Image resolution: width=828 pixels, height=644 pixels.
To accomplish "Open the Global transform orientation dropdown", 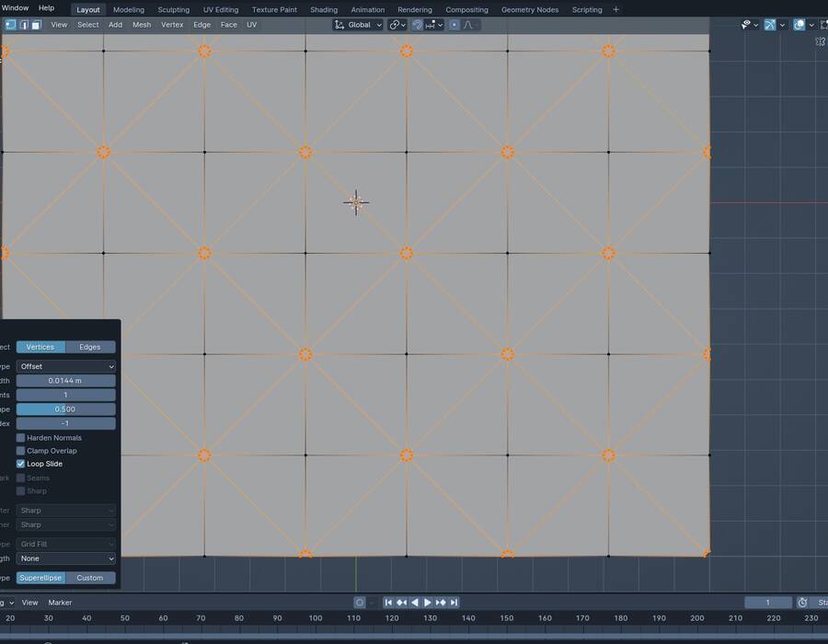I will tap(358, 25).
